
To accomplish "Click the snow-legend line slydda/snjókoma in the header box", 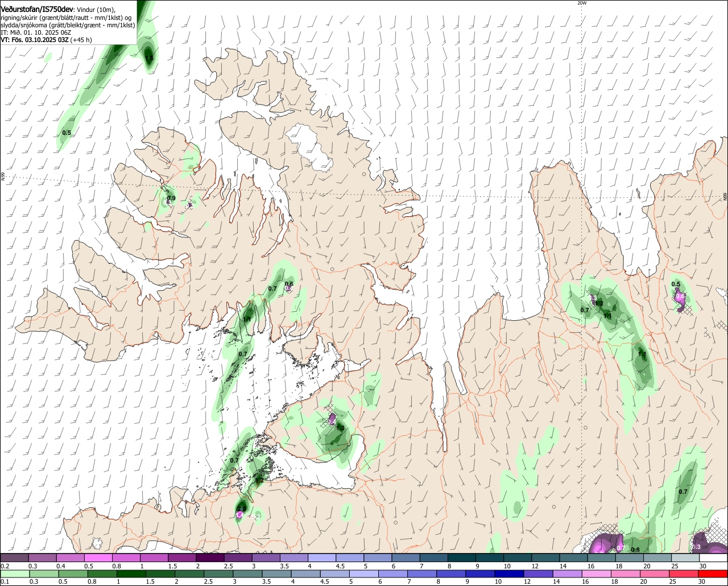I will 68,25.
